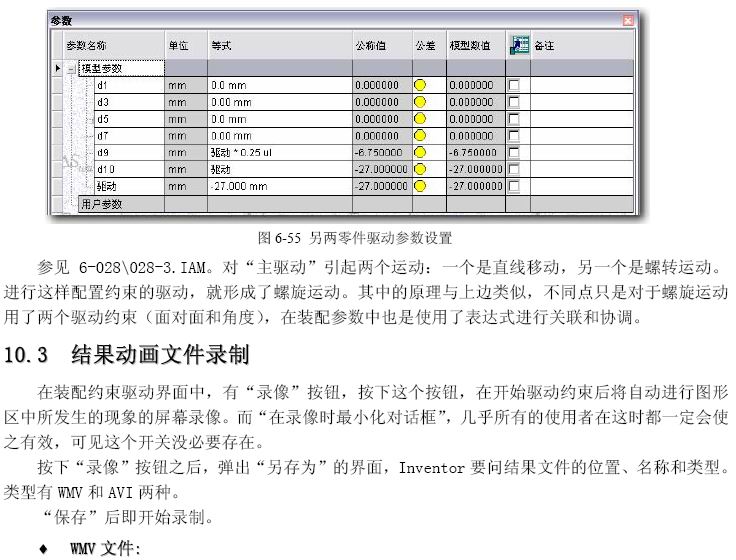Click the 公差 column header
Viewport: 736px width, 560px height.
pyautogui.click(x=429, y=46)
